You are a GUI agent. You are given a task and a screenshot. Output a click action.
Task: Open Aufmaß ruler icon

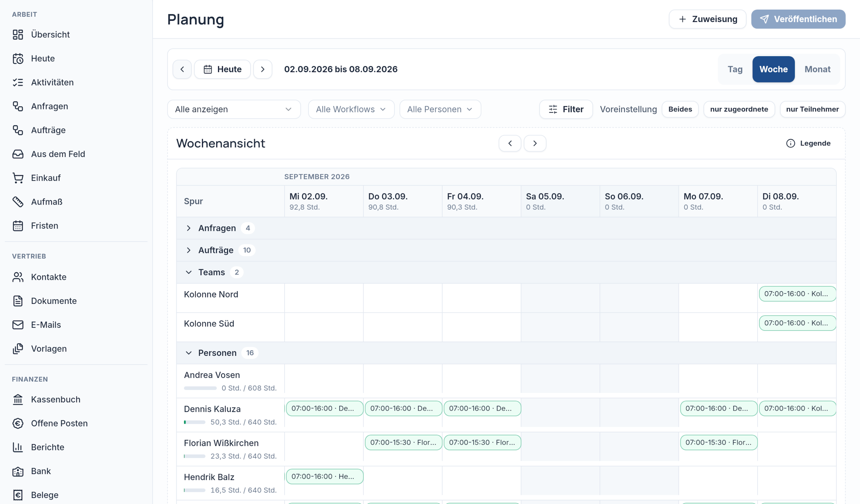click(18, 202)
